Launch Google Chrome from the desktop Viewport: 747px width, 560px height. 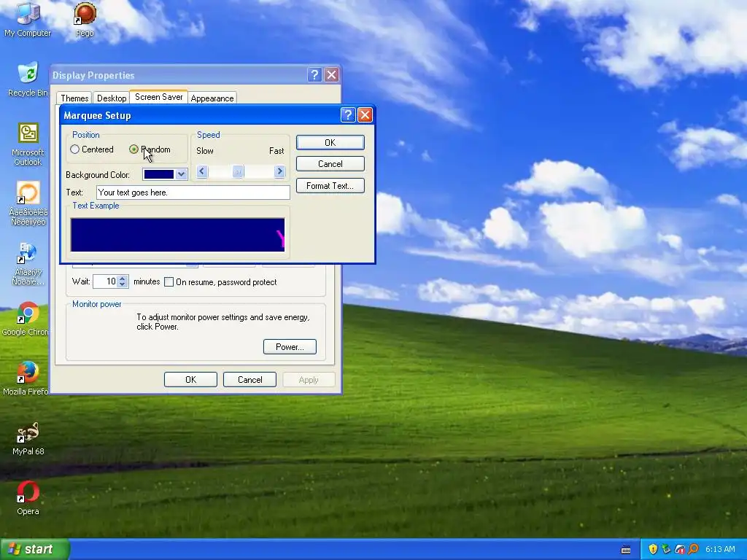point(28,319)
